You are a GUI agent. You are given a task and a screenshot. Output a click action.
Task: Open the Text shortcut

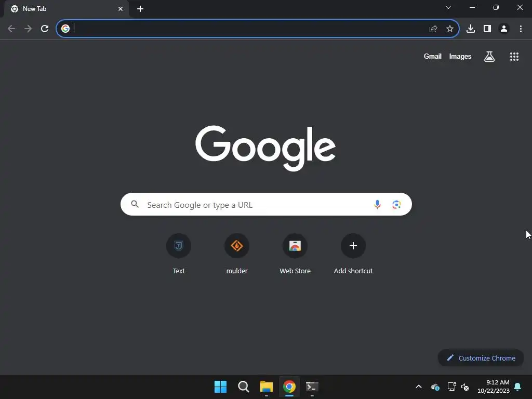(179, 255)
